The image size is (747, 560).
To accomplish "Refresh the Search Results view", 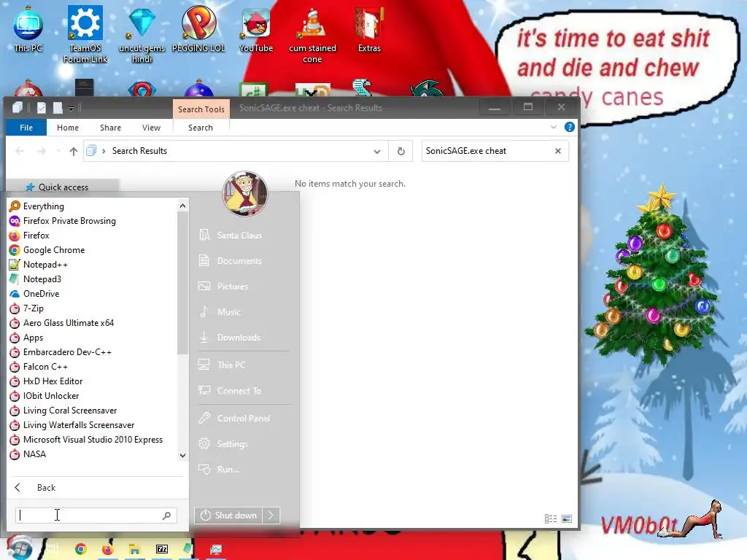I will click(401, 151).
